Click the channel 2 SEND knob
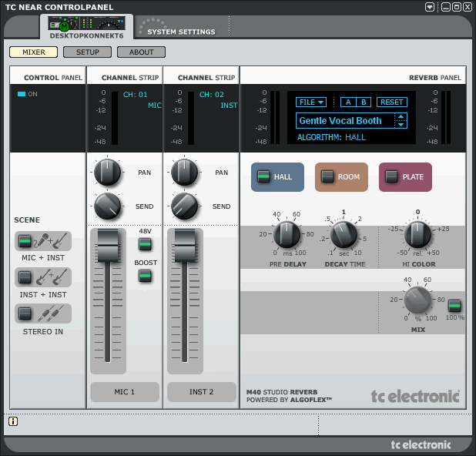The width and height of the screenshot is (476, 456). tap(185, 206)
